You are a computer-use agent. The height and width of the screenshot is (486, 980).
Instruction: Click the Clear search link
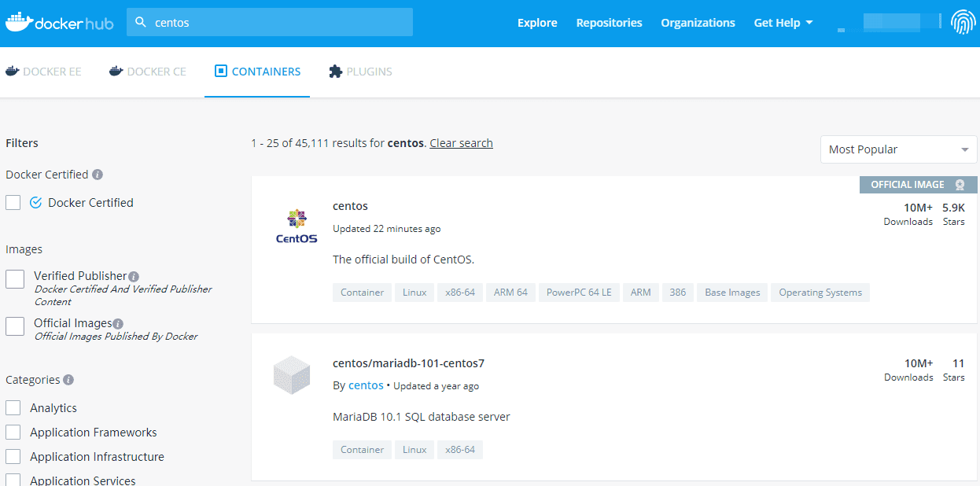coord(461,143)
